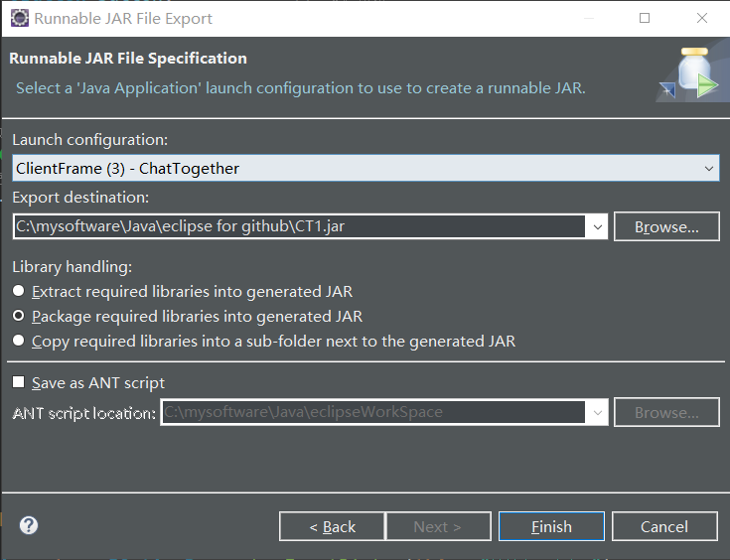Click the Eclipse icon in title bar
This screenshot has width=730, height=560.
[20, 18]
